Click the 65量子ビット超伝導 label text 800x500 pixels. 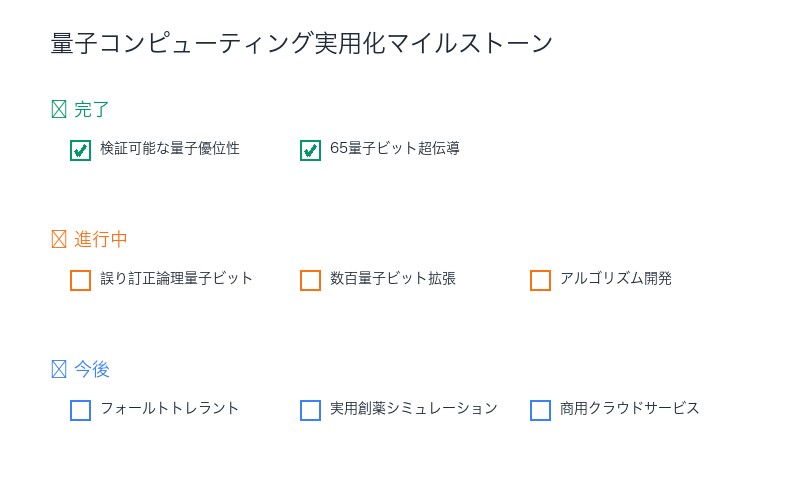tap(395, 149)
